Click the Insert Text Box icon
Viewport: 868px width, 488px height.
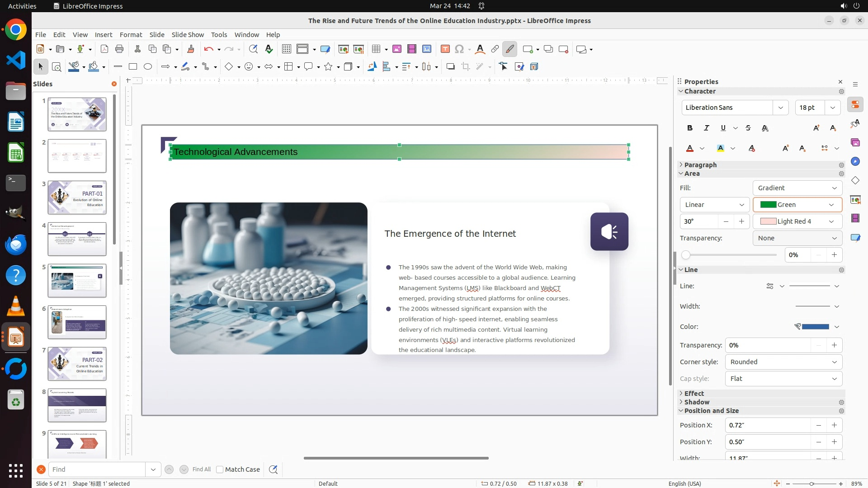(445, 49)
